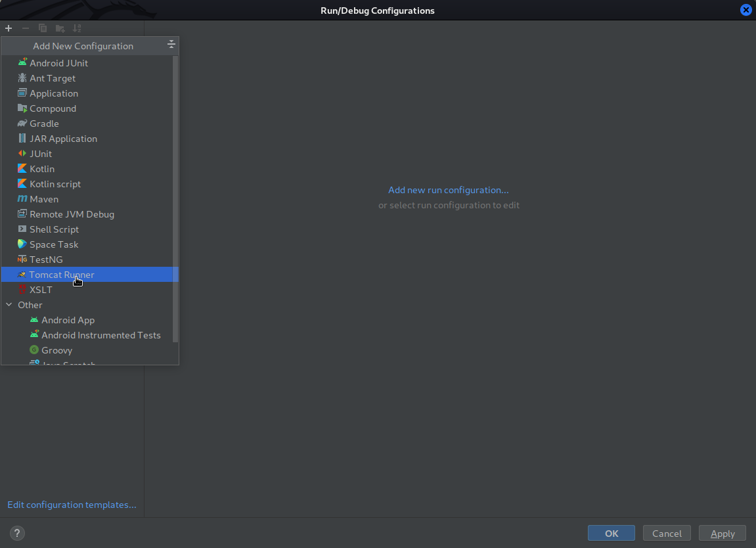Click the minus Remove Configuration icon
The height and width of the screenshot is (548, 756).
[26, 28]
